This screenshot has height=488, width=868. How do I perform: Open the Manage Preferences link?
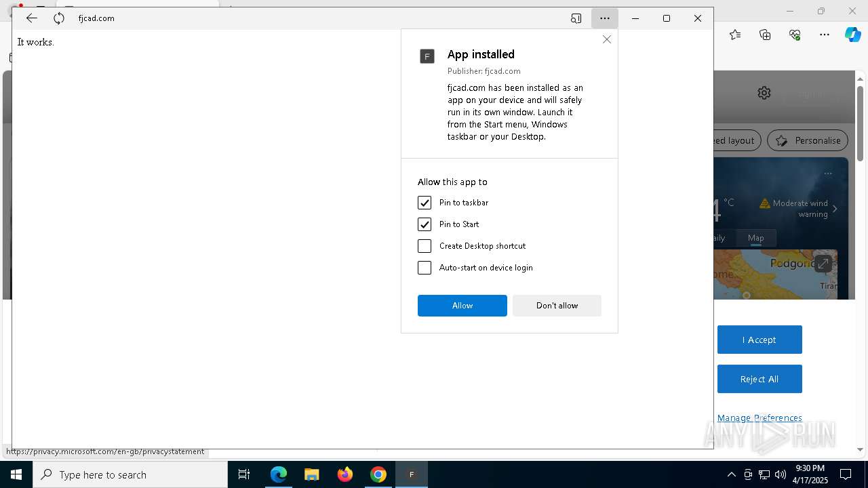coord(759,418)
